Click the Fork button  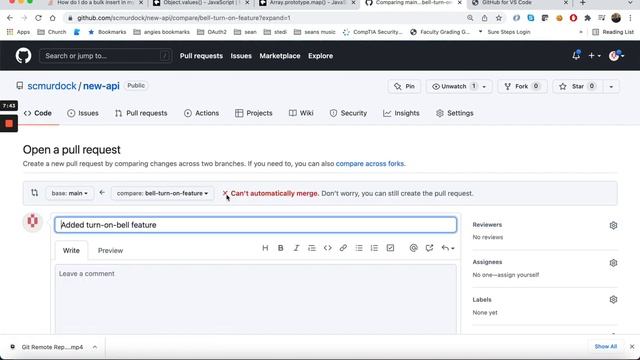tap(522, 87)
